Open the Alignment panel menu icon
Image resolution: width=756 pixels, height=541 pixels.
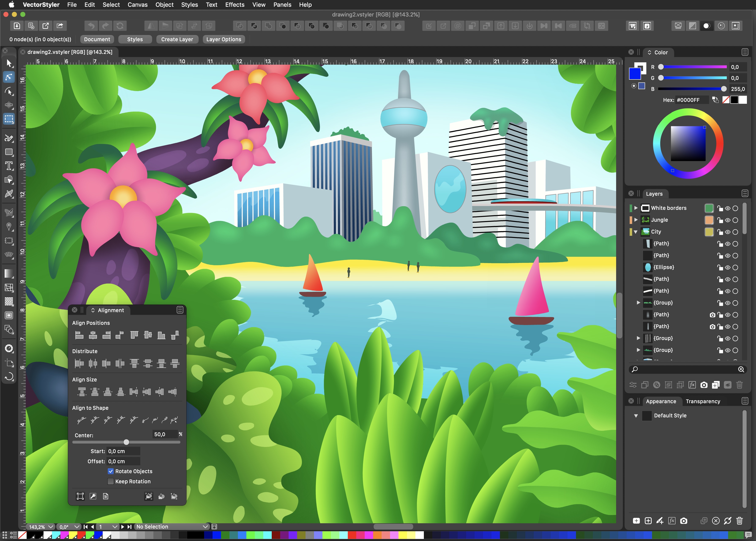pyautogui.click(x=180, y=310)
